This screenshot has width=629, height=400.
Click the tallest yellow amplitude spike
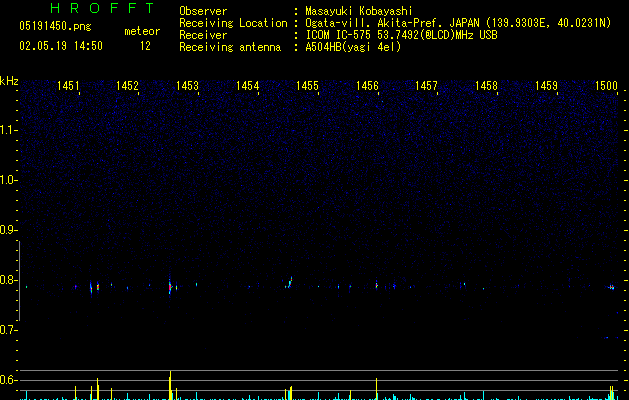pos(170,385)
